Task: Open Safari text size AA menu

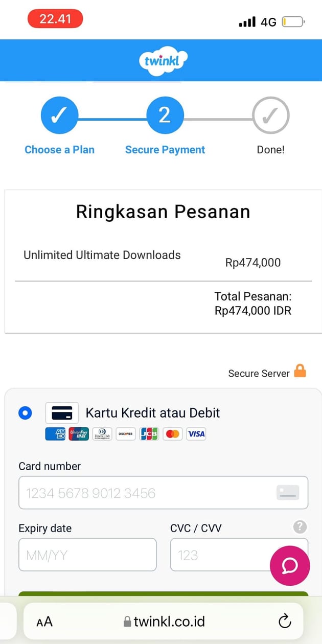Action: pyautogui.click(x=44, y=622)
